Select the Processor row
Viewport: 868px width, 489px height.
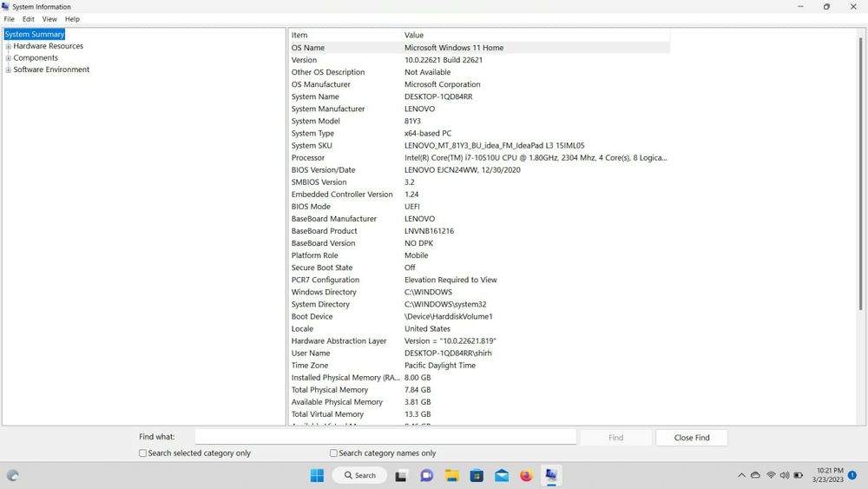coord(479,157)
